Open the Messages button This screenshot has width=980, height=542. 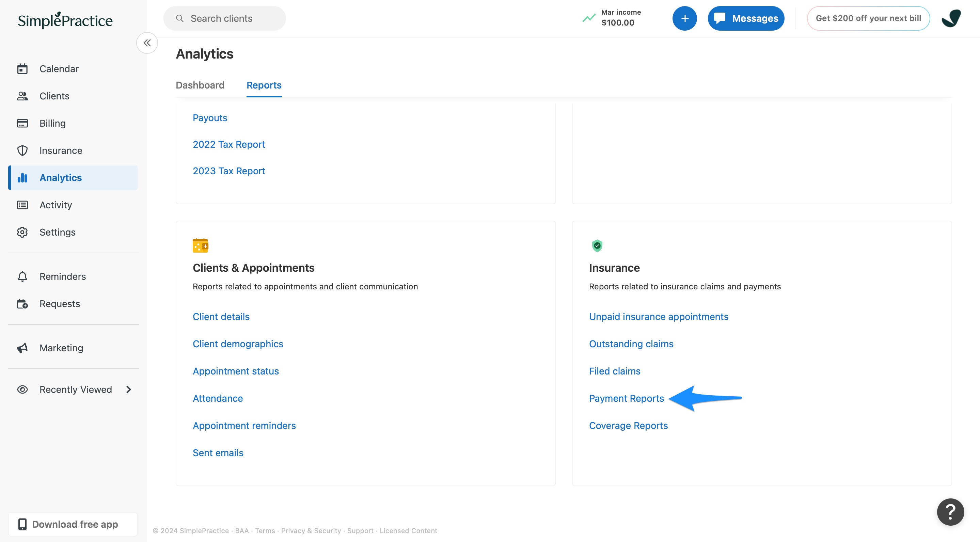pyautogui.click(x=746, y=18)
